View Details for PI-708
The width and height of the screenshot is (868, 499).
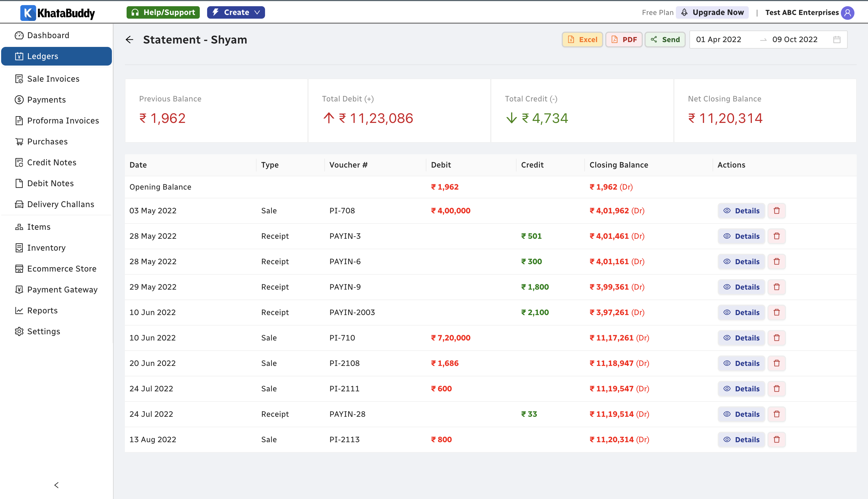[741, 211]
